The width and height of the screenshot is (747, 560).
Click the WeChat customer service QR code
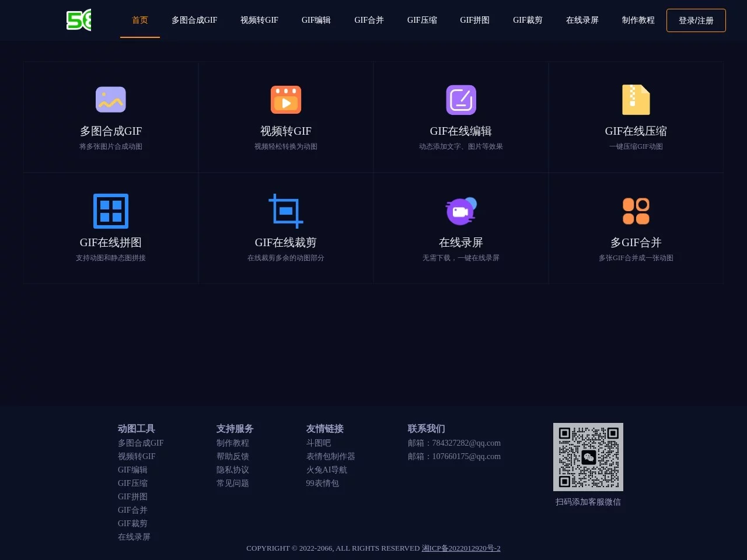[588, 457]
